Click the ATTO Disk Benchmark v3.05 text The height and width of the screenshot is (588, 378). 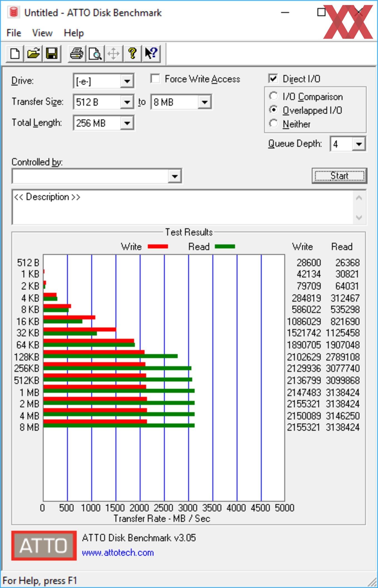tap(139, 538)
